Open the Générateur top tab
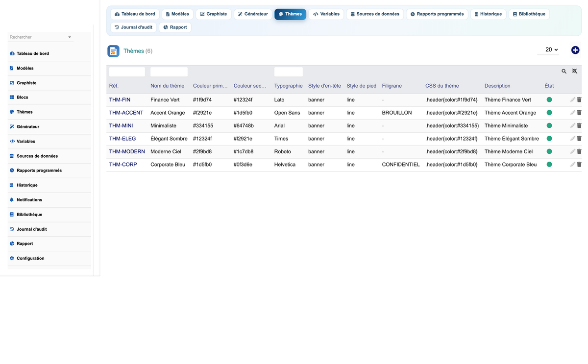 [x=253, y=14]
